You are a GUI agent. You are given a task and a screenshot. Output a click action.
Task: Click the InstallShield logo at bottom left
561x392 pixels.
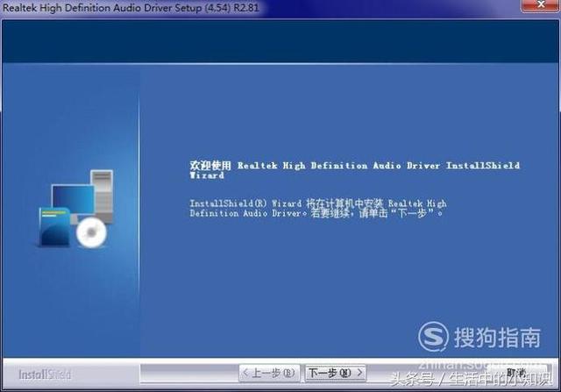[45, 374]
